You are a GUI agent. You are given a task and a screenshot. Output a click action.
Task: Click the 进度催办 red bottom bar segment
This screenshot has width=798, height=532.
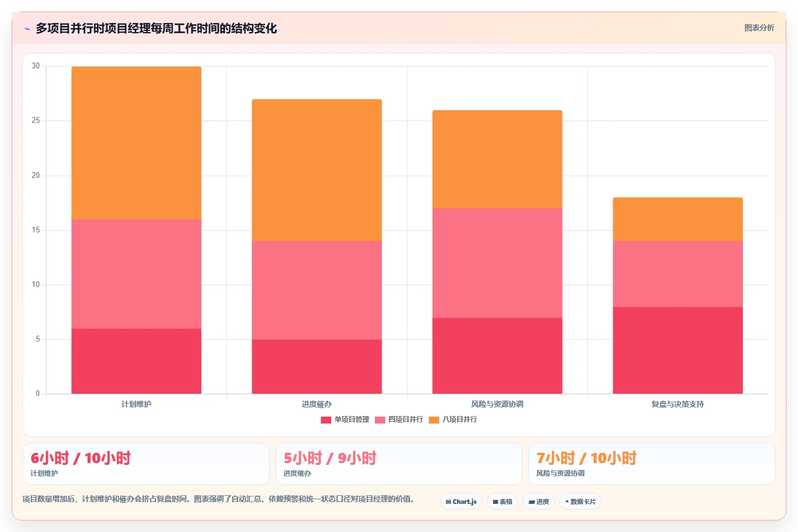tap(317, 367)
